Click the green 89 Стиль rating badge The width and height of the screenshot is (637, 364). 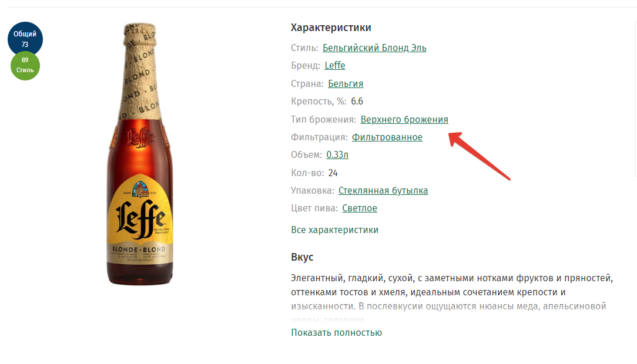tap(25, 65)
